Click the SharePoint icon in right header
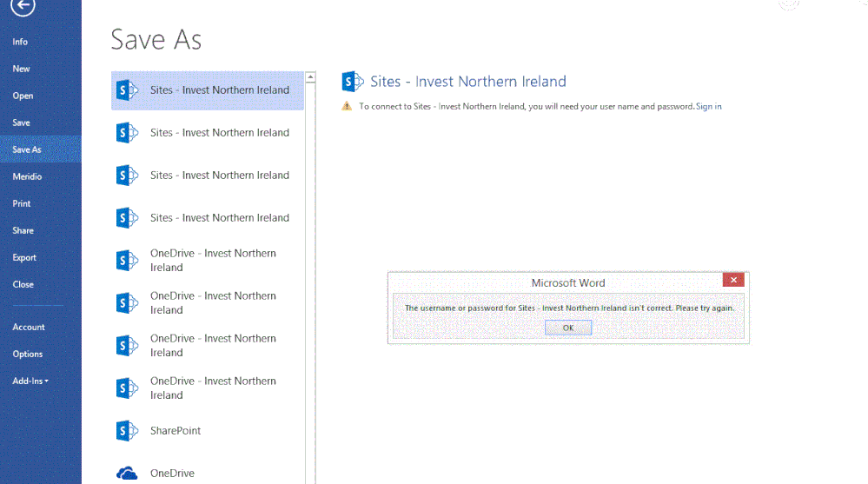868x484 pixels. 353,82
